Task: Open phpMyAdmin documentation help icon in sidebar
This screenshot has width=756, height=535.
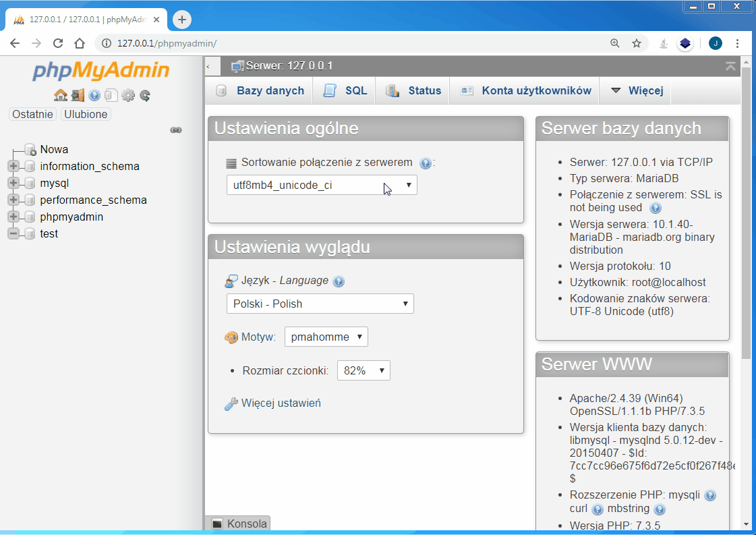Action: pyautogui.click(x=94, y=96)
